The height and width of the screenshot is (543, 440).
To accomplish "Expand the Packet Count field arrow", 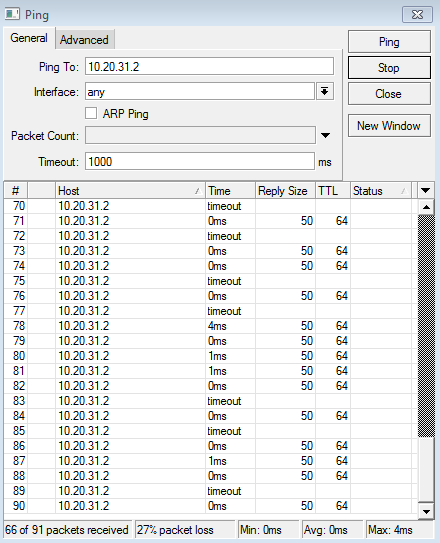I will (325, 135).
